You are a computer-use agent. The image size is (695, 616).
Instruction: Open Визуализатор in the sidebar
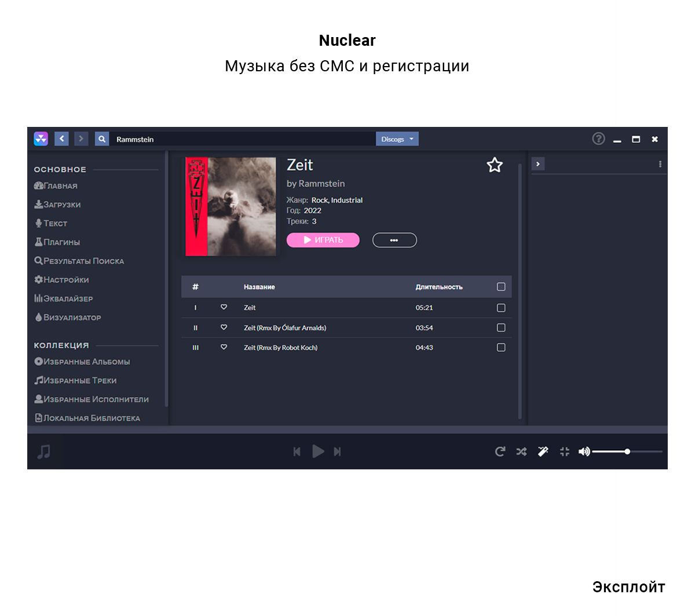tap(68, 318)
